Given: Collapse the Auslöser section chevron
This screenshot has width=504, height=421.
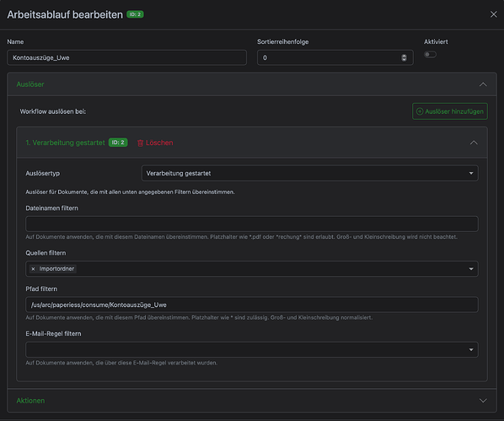Looking at the screenshot, I should coord(483,84).
